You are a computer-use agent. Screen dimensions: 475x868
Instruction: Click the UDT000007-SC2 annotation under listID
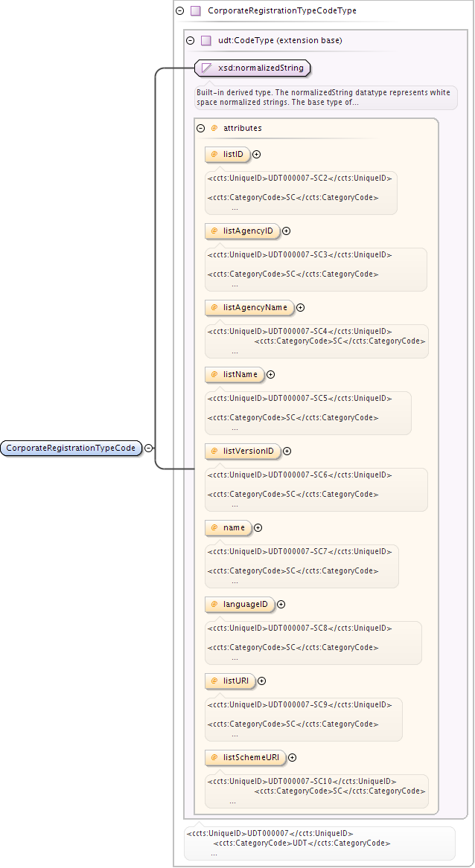[301, 178]
